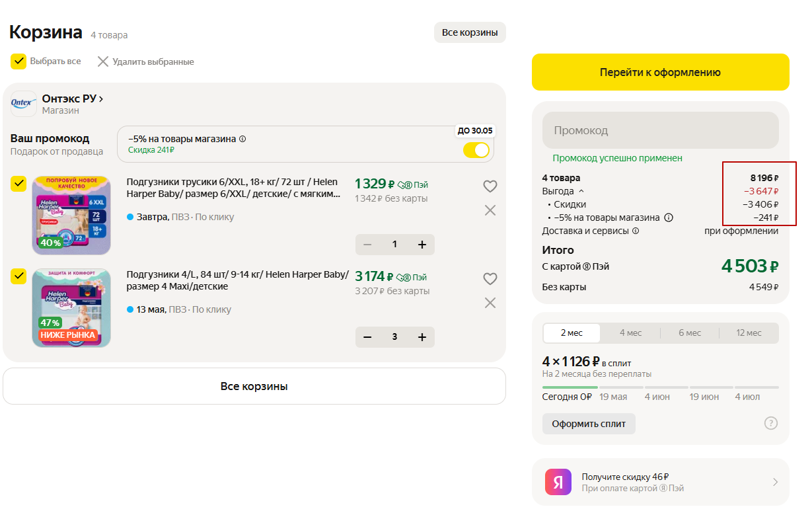Open info icon next to Доставка и сервисы
The height and width of the screenshot is (515, 812).
[x=636, y=231]
